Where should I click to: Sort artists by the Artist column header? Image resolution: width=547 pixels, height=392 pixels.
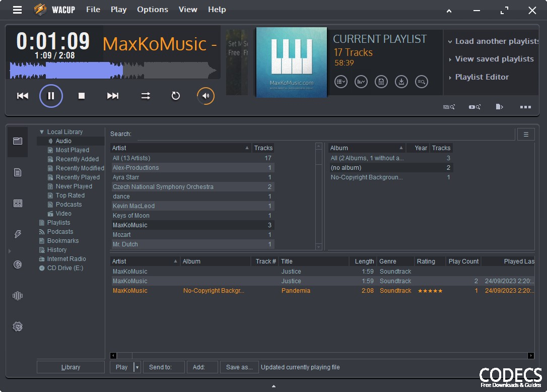(181, 148)
